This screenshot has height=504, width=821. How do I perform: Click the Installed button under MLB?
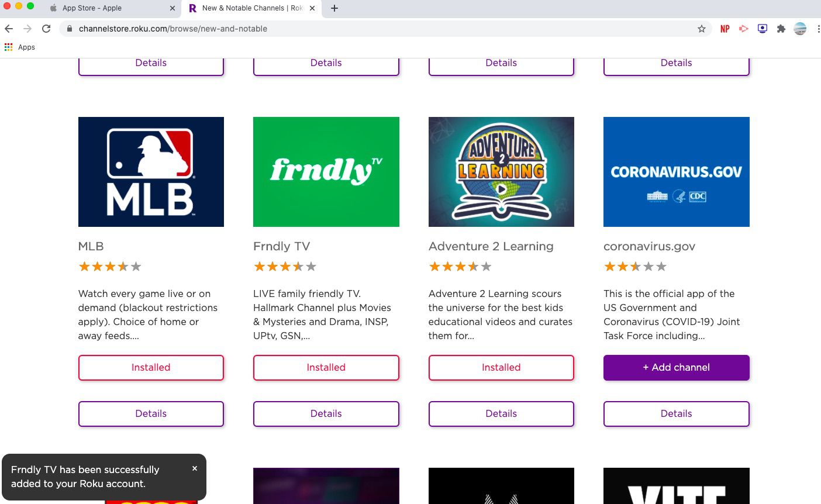coord(151,368)
